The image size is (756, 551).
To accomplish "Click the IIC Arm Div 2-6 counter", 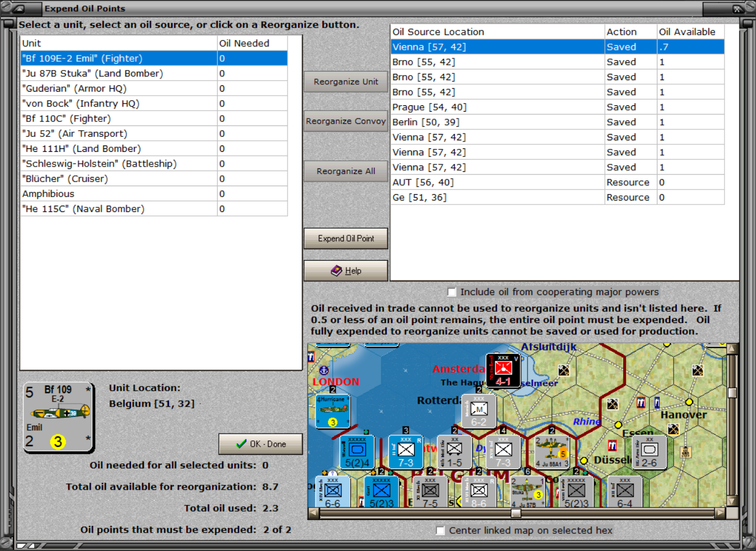I will coord(649,452).
